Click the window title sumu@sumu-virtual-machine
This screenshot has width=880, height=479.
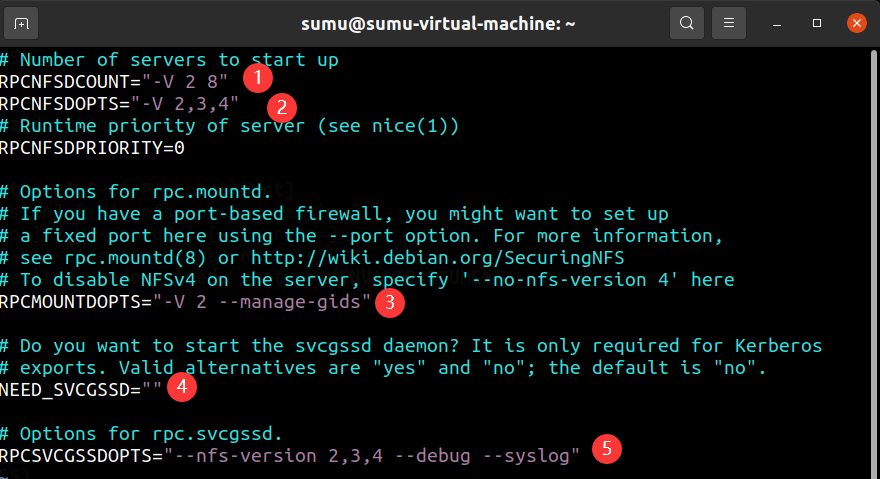pos(438,22)
